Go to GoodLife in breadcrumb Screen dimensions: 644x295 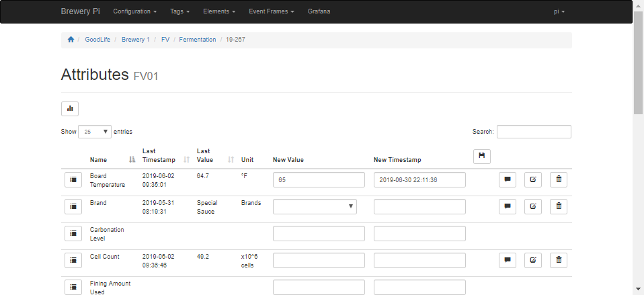(x=97, y=40)
